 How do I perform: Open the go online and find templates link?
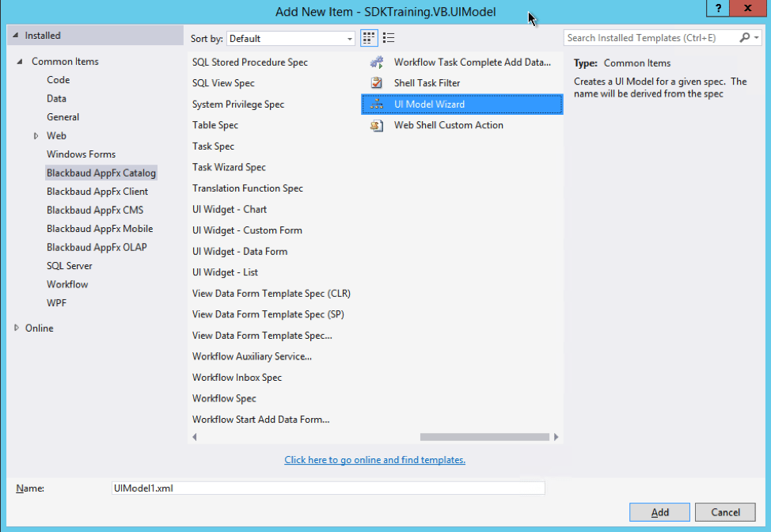[374, 459]
